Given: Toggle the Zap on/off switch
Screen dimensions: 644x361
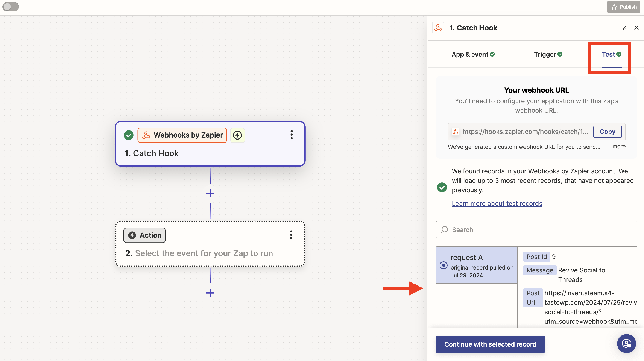Looking at the screenshot, I should pyautogui.click(x=11, y=7).
